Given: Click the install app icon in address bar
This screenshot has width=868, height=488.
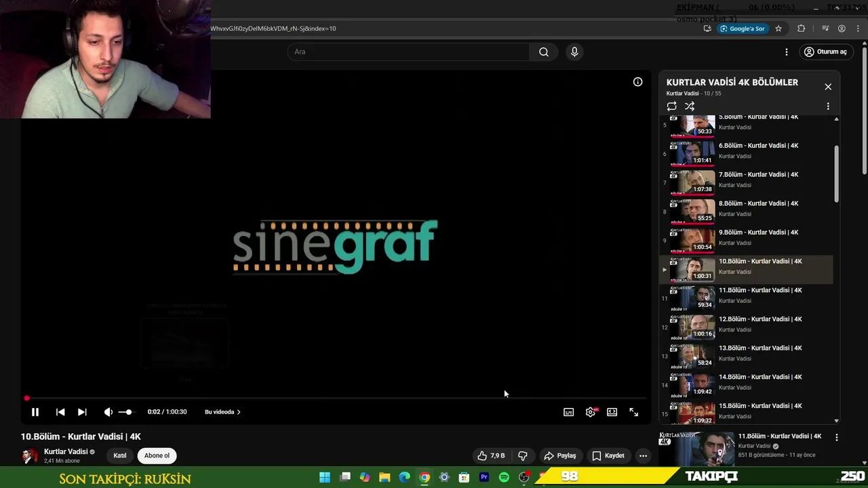Looking at the screenshot, I should click(x=707, y=28).
